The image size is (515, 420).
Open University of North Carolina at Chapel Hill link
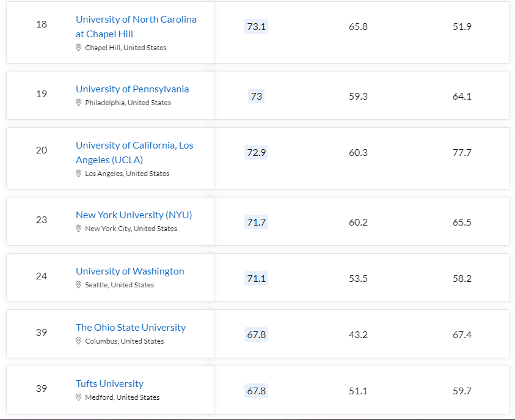point(136,27)
